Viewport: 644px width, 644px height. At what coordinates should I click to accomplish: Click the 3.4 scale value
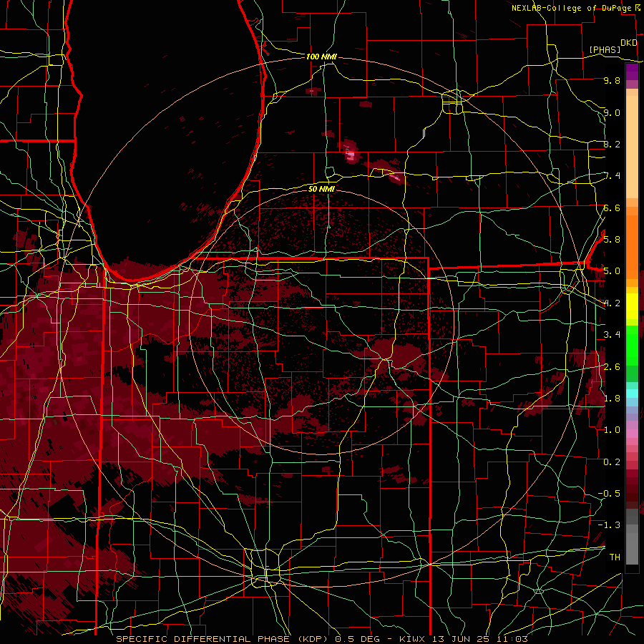pos(612,335)
